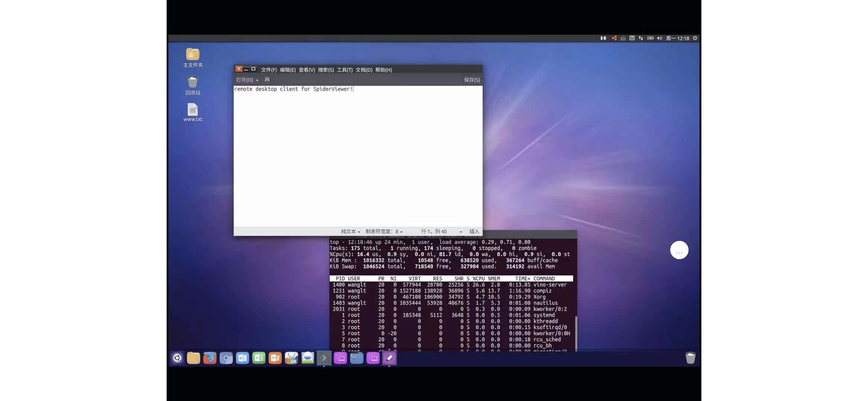
Task: Click the clipboard indicator in top panel
Action: (632, 38)
